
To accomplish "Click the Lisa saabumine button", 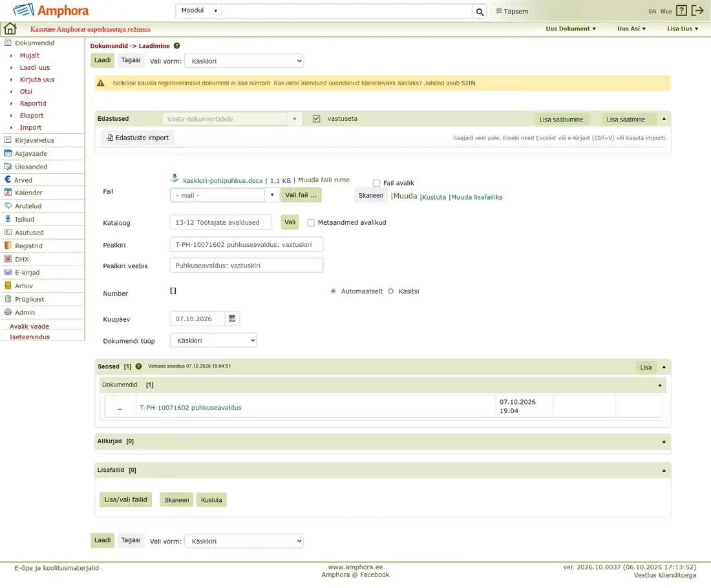I will coord(561,120).
